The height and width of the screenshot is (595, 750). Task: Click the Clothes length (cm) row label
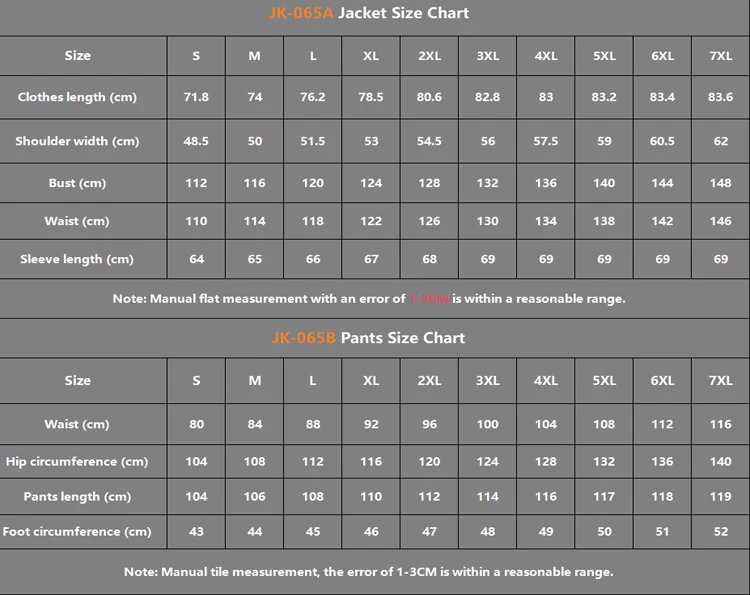[x=77, y=97]
